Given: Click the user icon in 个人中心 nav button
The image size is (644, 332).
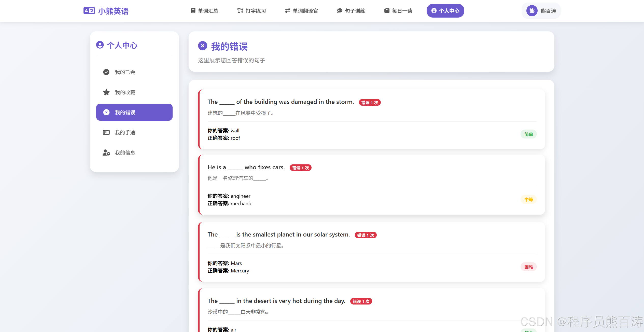Looking at the screenshot, I should (x=434, y=11).
